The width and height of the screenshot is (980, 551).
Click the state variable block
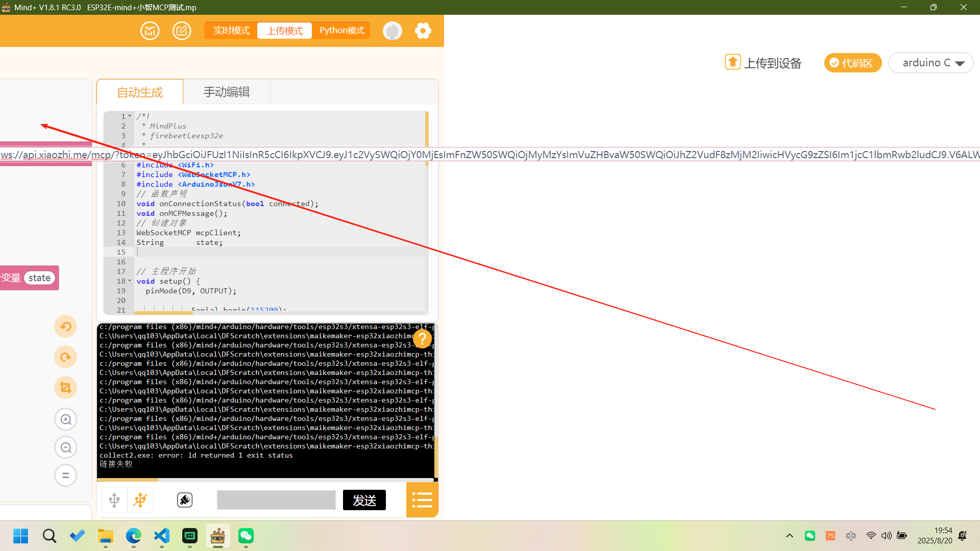39,278
